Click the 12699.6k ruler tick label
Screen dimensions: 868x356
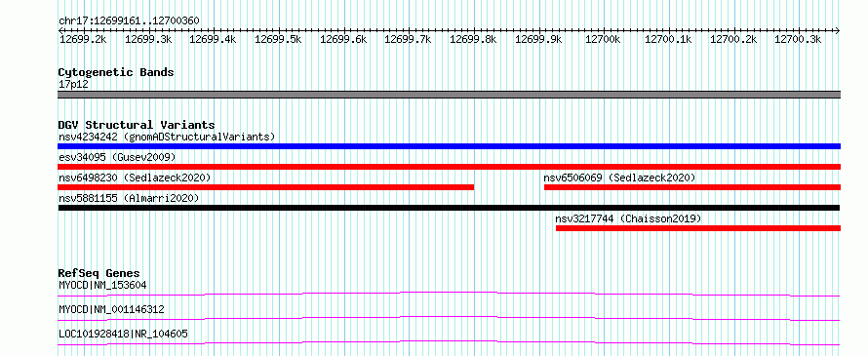click(x=343, y=39)
